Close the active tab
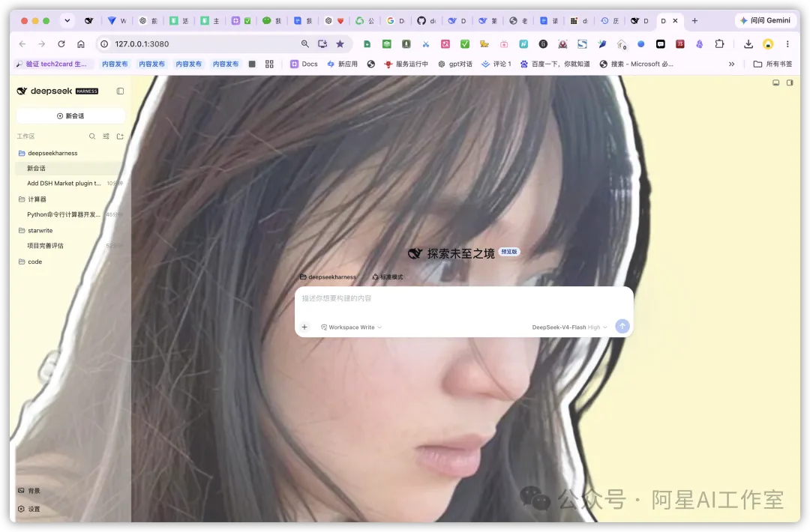Screen dimensions: 810x532 point(675,21)
